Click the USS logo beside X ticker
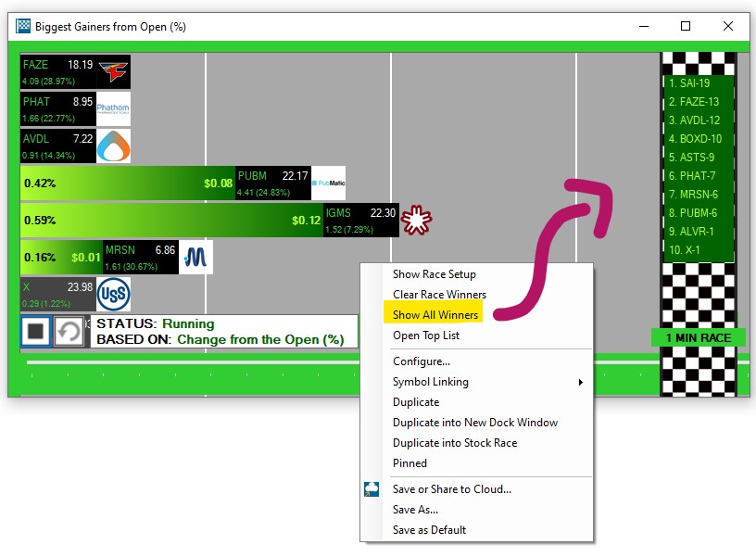Viewport: 756px width, 557px height. point(113,295)
